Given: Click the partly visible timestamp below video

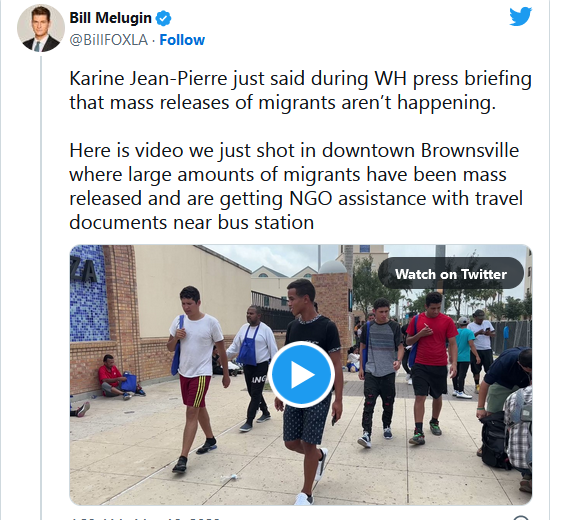Looking at the screenshot, I should pyautogui.click(x=145, y=517).
